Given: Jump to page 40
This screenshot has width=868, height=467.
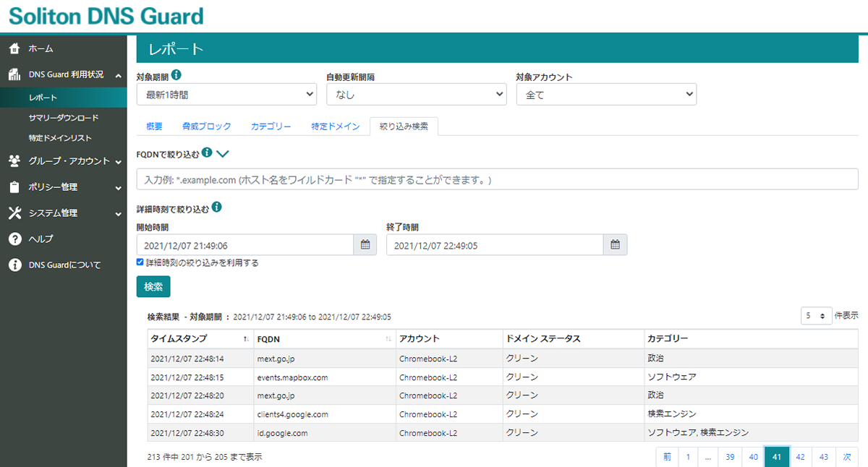Looking at the screenshot, I should [754, 457].
